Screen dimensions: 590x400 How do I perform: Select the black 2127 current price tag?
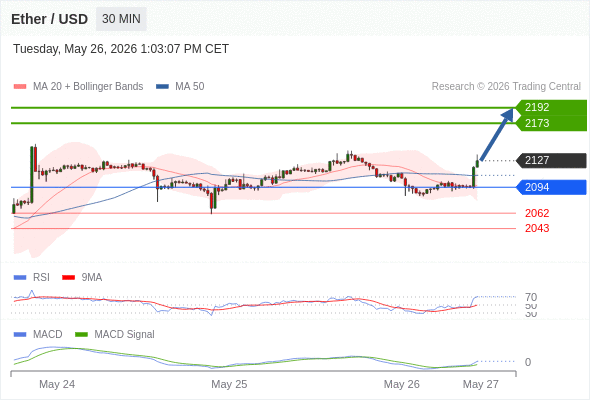[x=551, y=160]
